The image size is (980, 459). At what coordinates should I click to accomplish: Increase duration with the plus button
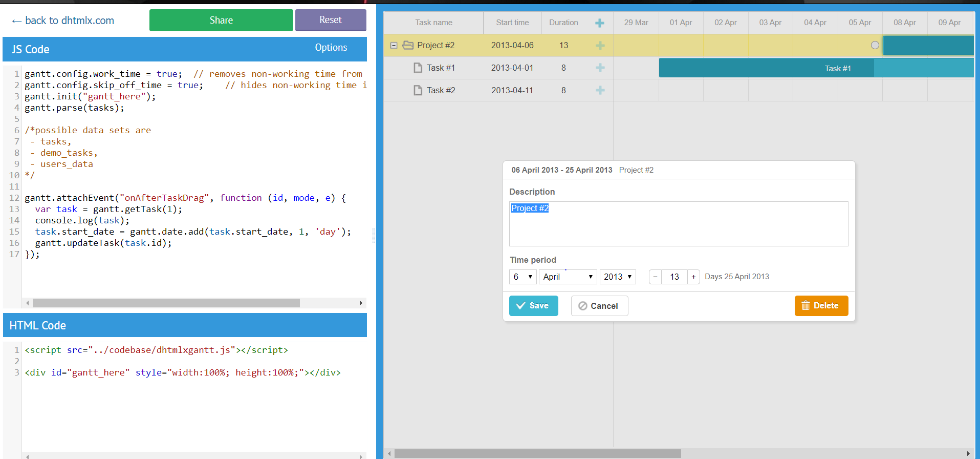pos(693,277)
